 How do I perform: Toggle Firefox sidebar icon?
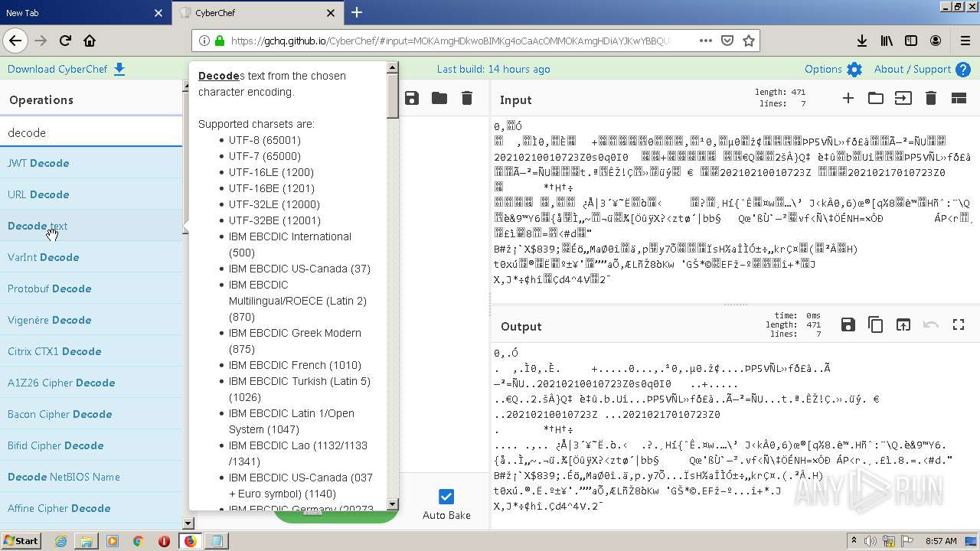coord(911,41)
